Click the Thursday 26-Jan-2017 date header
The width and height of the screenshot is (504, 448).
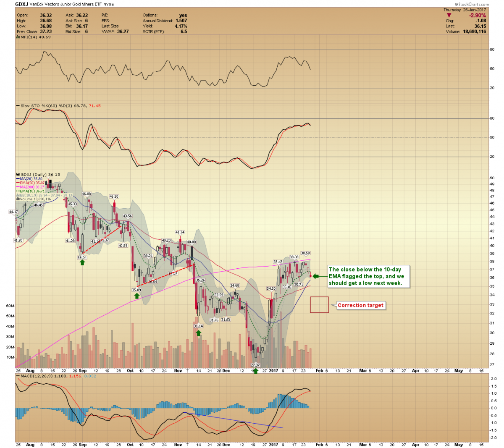click(x=465, y=10)
